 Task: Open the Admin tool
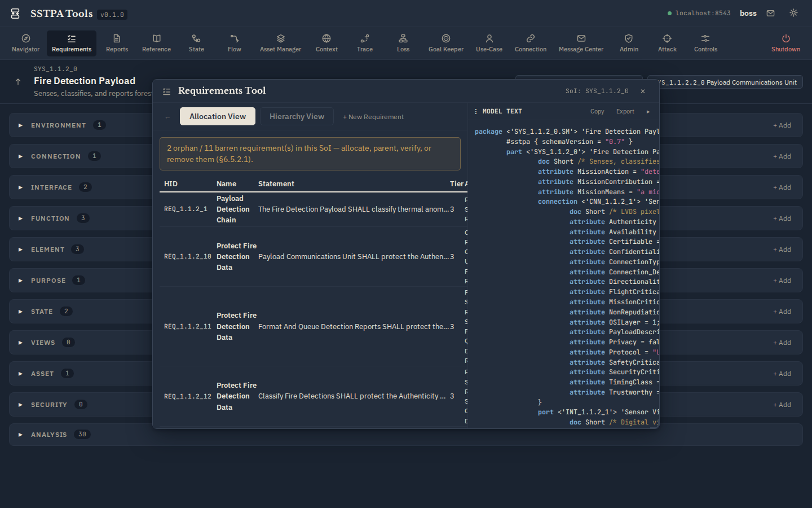629,43
